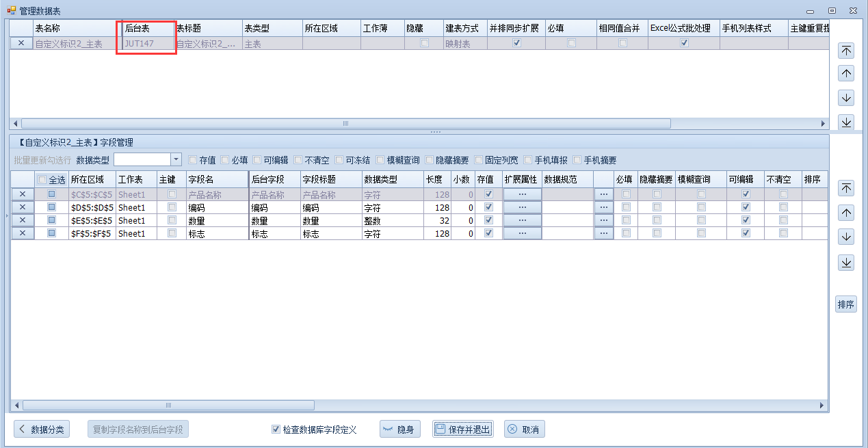This screenshot has width=868, height=448.
Task: Click move-up arrow beside upper table
Action: click(846, 74)
